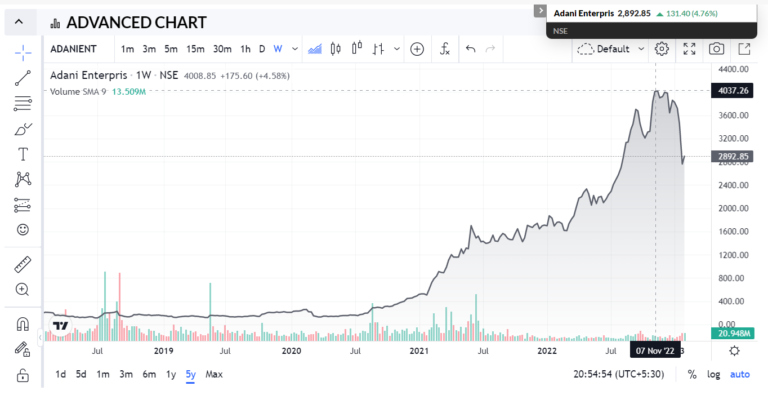Screen dimensions: 768x395
Task: Set range to 1d
Action: coord(60,374)
